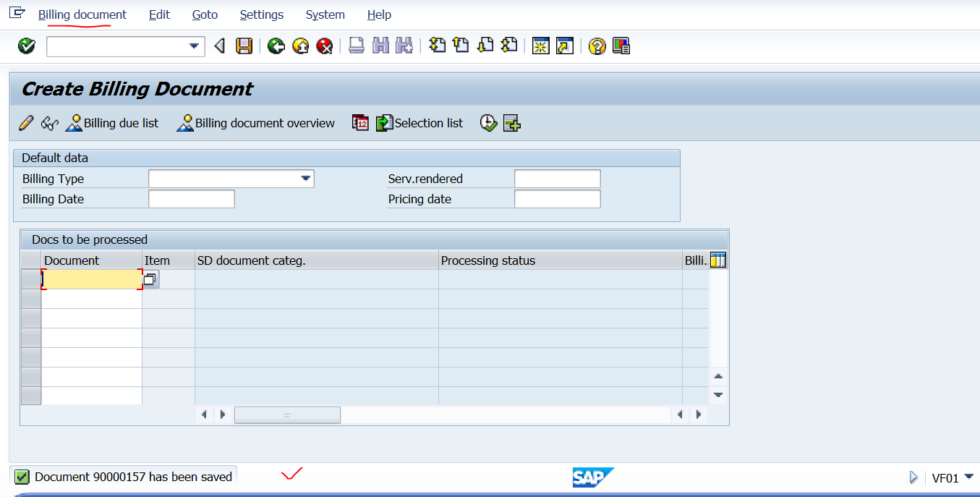Open the Billing Type dropdown
980x497 pixels.
tap(307, 178)
